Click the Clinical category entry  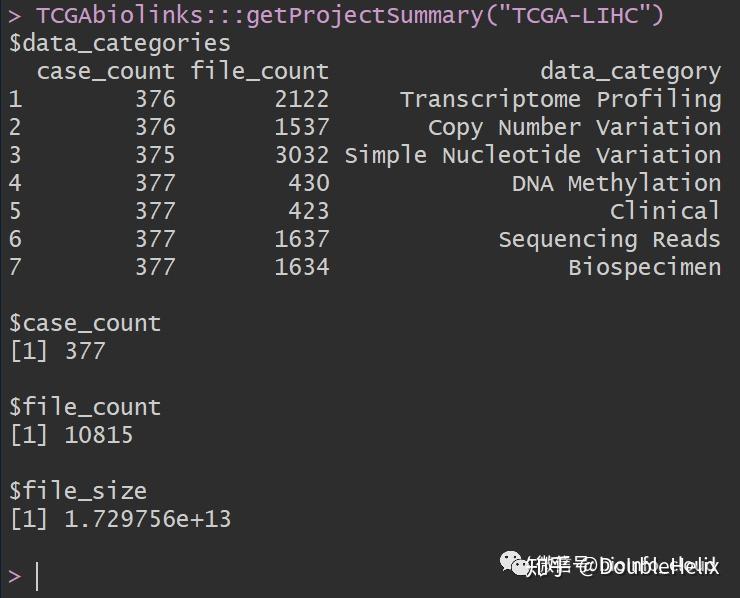click(x=665, y=211)
